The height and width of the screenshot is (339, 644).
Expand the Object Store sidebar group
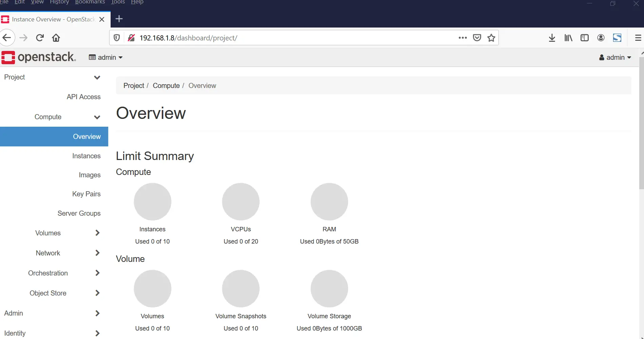54,293
